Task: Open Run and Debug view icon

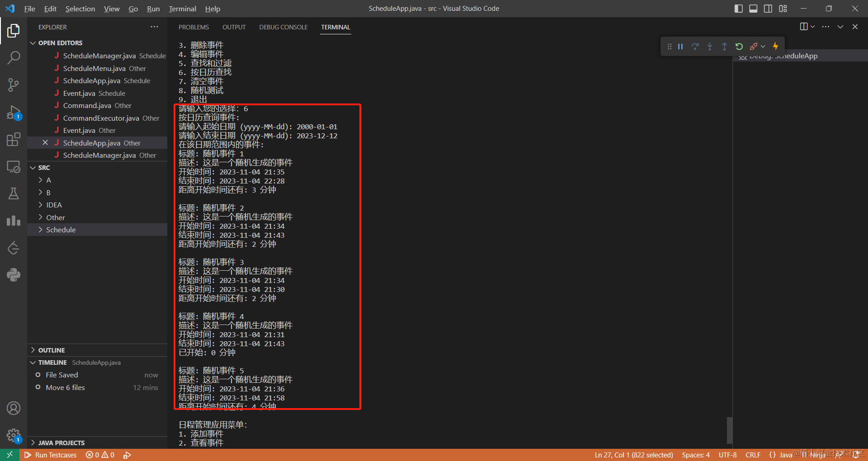Action: [14, 112]
